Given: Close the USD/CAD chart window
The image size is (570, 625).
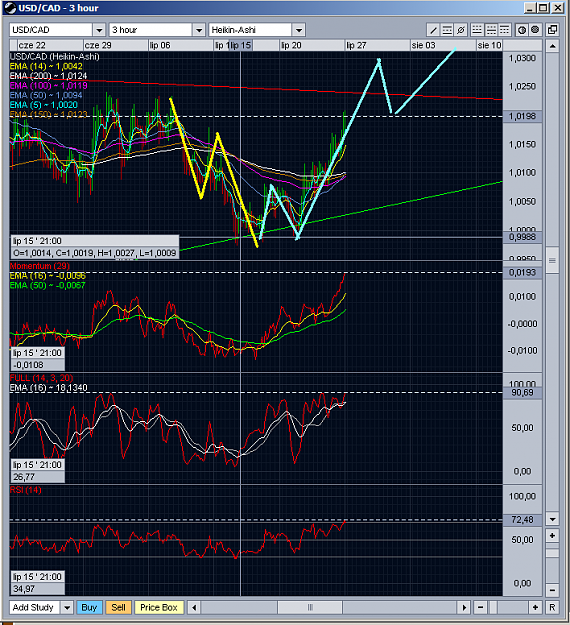Looking at the screenshot, I should click(x=557, y=8).
